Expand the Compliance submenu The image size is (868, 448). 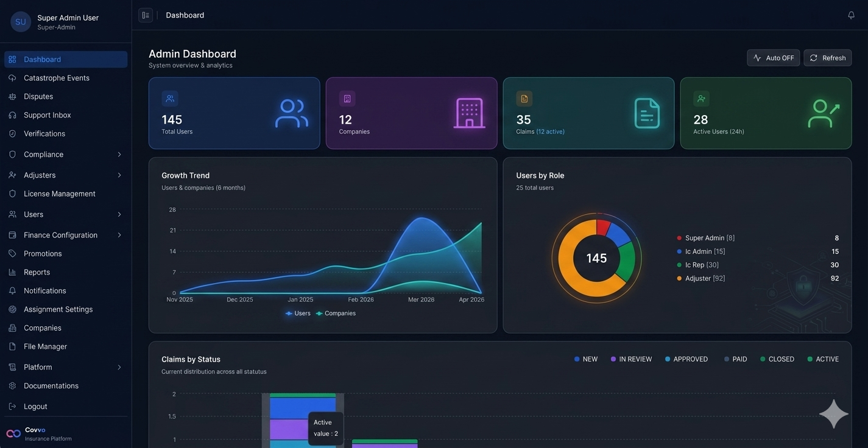tap(119, 155)
